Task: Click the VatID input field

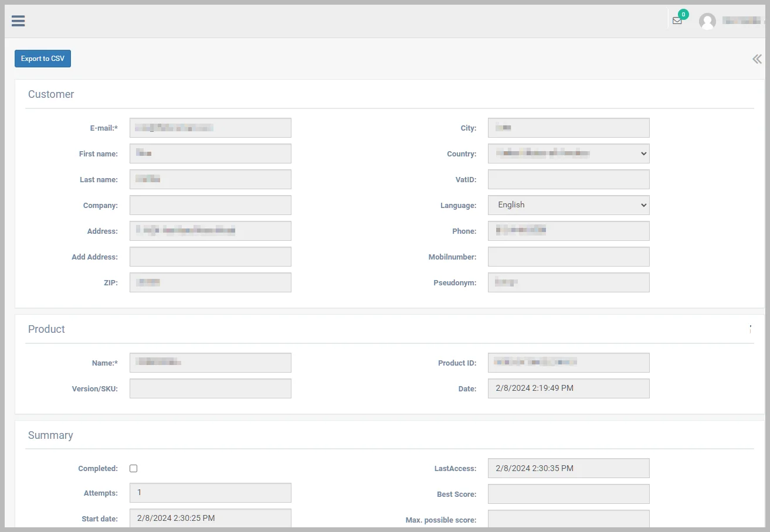Action: (x=568, y=179)
